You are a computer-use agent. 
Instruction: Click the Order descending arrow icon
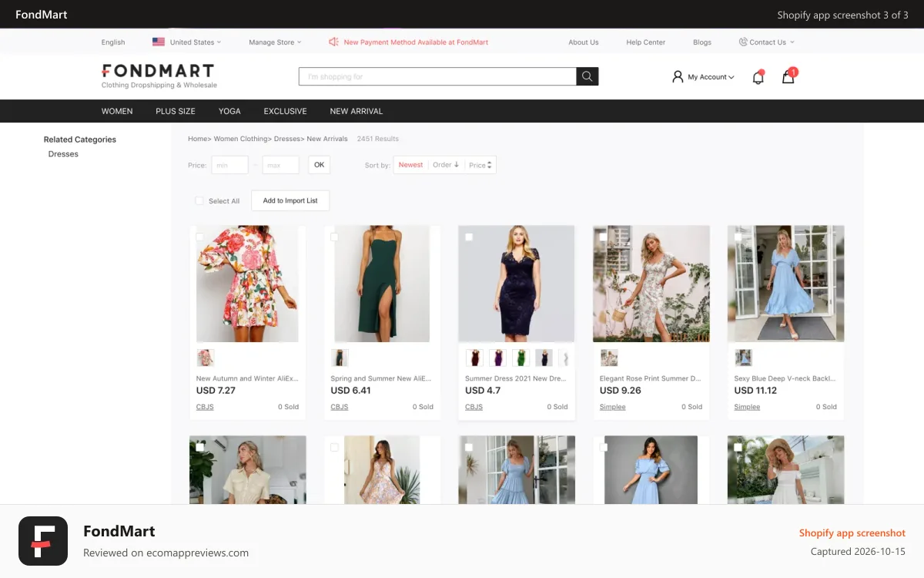(457, 164)
